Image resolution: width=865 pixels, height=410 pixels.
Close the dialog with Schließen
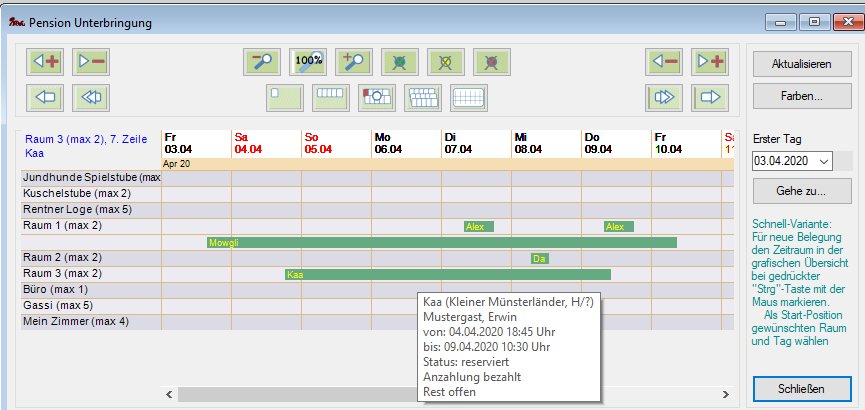click(x=801, y=388)
